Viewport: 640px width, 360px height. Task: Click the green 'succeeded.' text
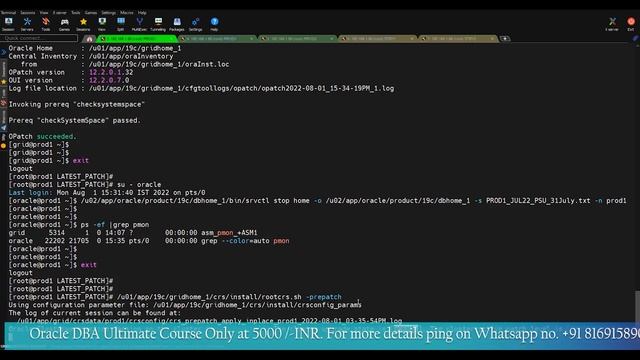coord(56,136)
